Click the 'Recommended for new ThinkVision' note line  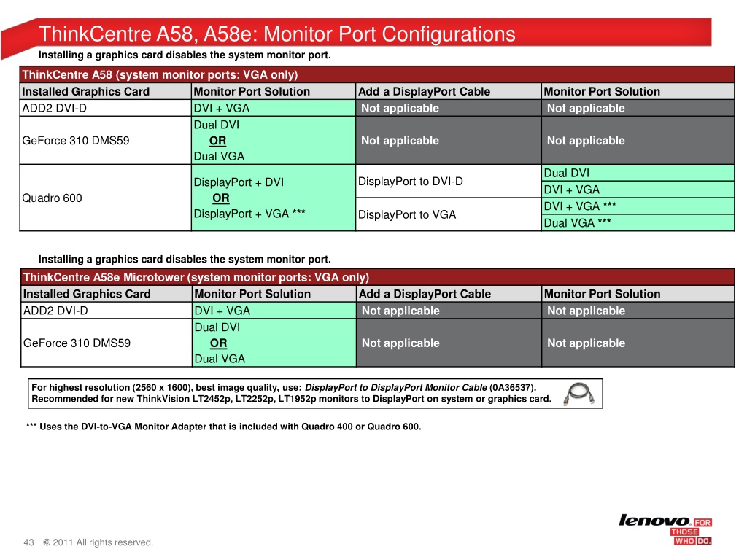(291, 399)
